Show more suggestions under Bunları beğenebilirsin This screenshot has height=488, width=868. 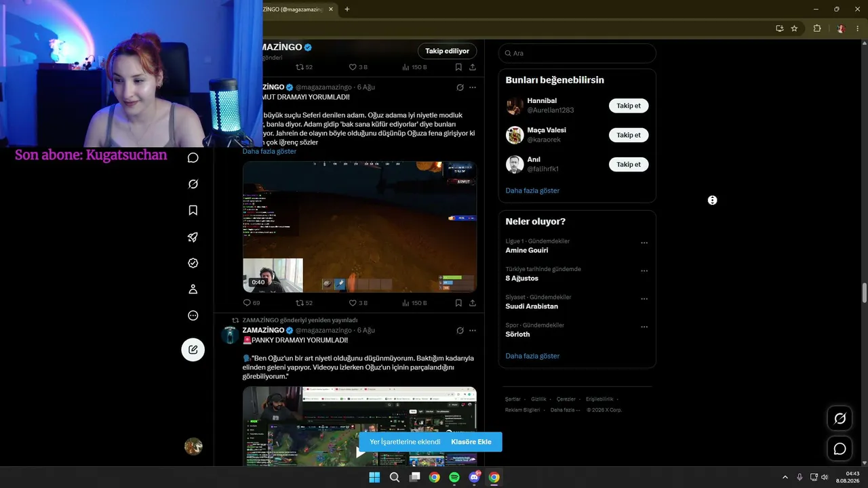(x=532, y=190)
